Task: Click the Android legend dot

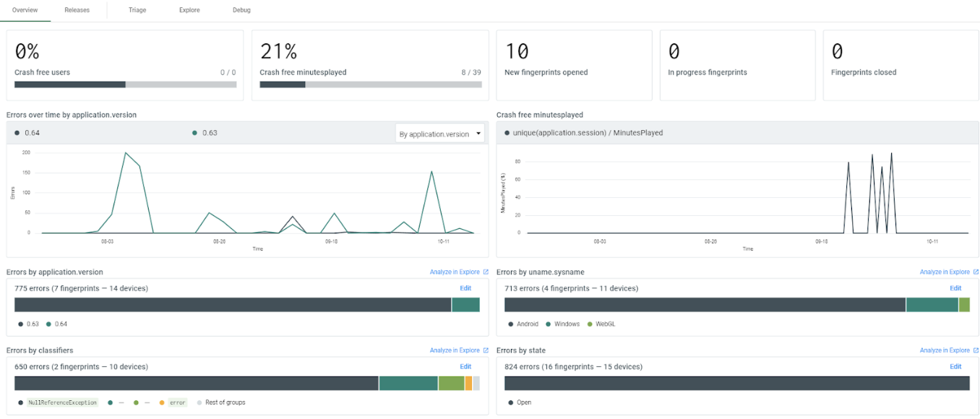Action: pyautogui.click(x=510, y=324)
